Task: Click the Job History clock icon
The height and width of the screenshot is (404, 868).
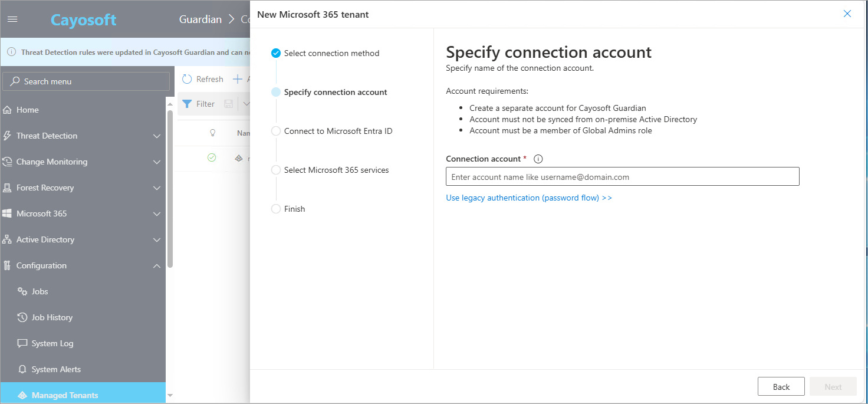Action: point(22,317)
